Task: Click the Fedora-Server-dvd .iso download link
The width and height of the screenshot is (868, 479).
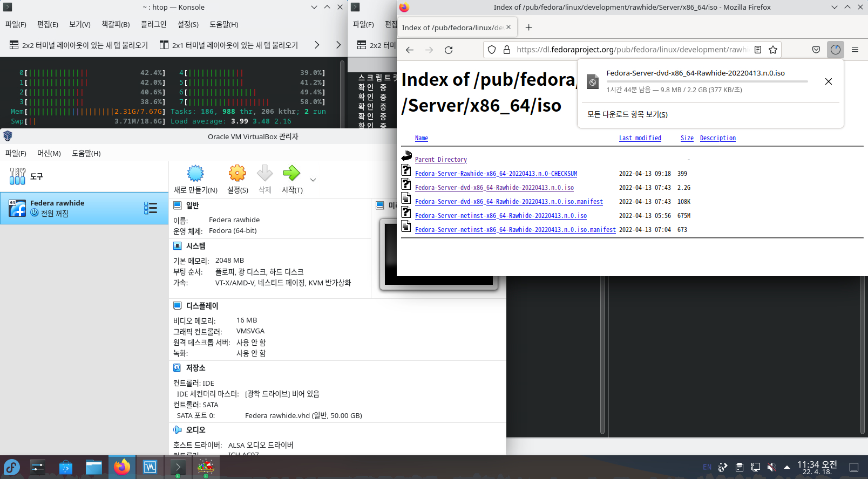Action: [x=494, y=188]
